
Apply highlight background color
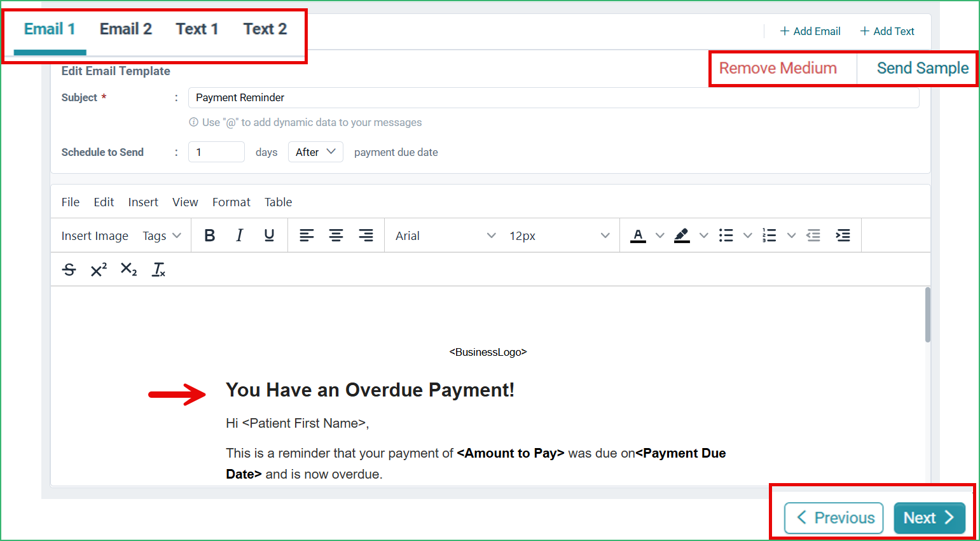click(682, 235)
